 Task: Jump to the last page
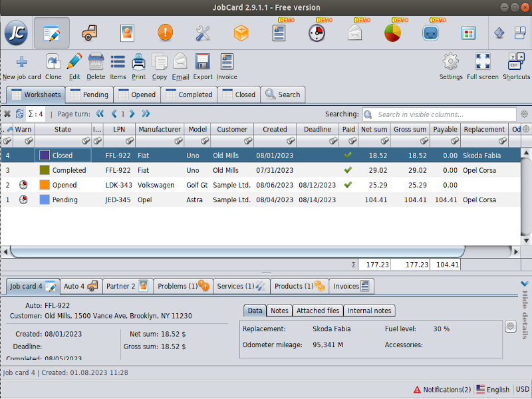click(x=146, y=114)
